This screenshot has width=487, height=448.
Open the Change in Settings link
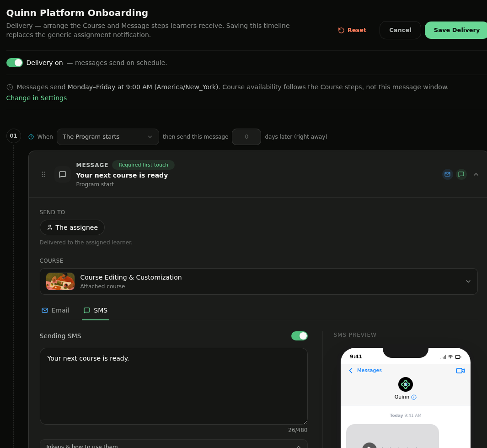click(x=37, y=98)
